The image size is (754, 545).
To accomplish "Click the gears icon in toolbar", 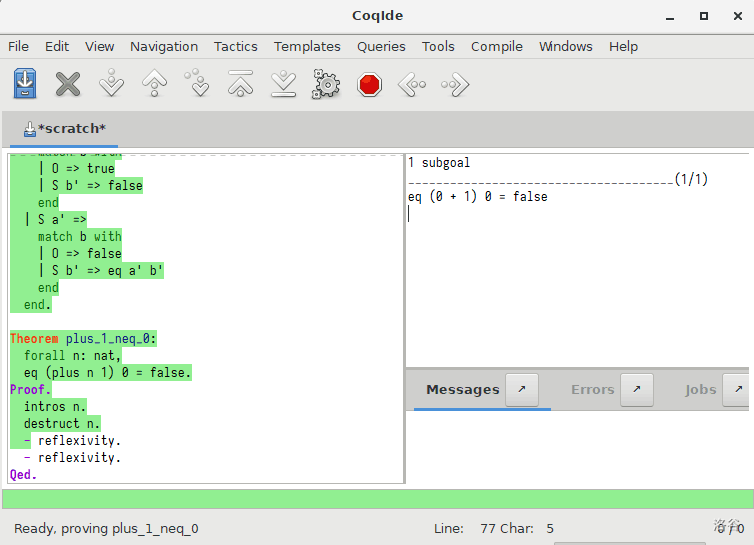I will tap(326, 84).
